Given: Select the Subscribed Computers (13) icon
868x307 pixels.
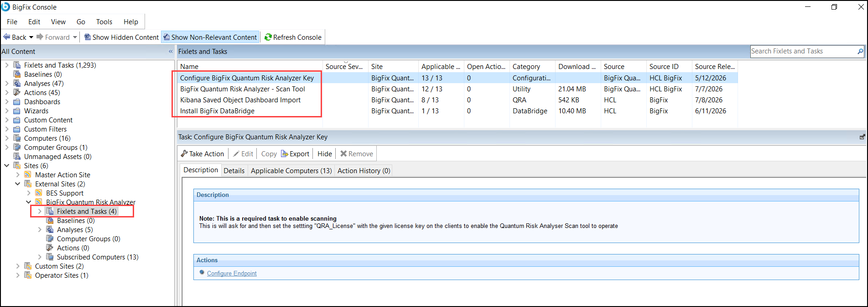Looking at the screenshot, I should (50, 257).
